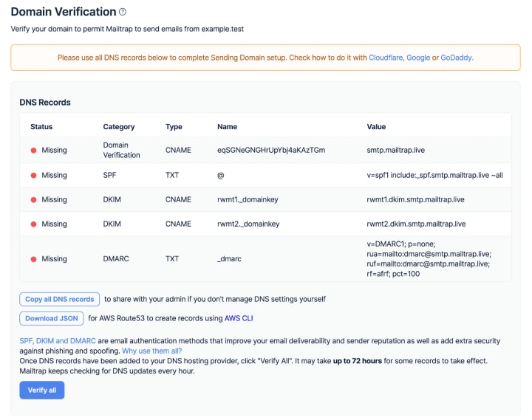532x420 pixels.
Task: Select the name _dmarc
Action: pos(229,259)
